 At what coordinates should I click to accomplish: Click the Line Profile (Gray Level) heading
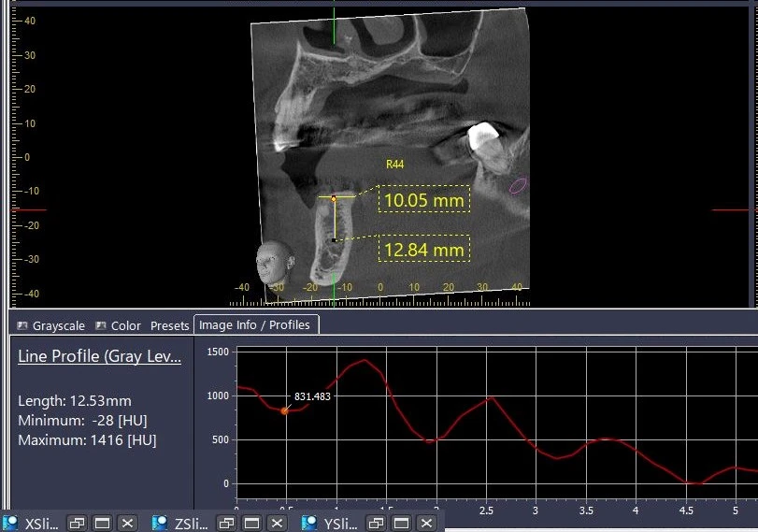99,357
